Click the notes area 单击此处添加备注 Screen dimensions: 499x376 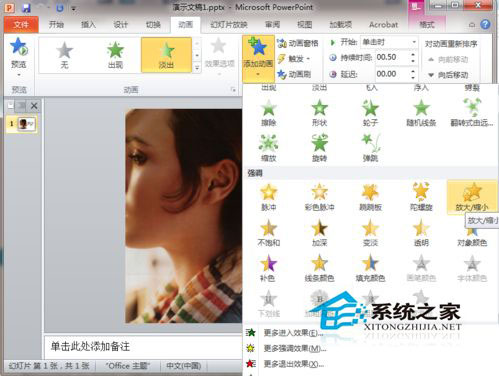(90, 346)
